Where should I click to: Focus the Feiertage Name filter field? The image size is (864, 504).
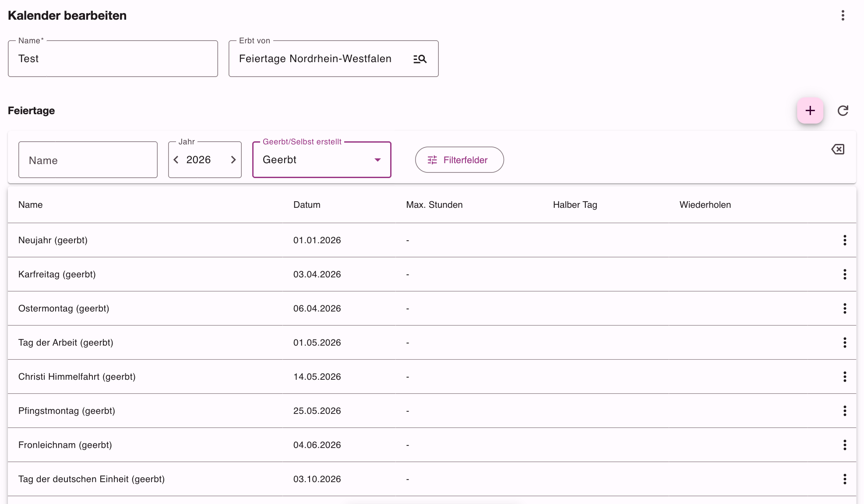click(88, 160)
